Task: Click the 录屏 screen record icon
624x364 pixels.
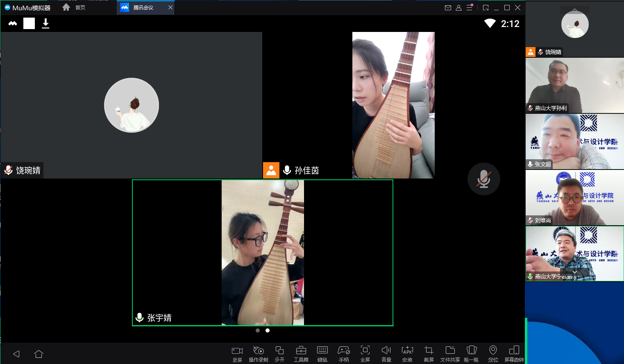Action: [x=237, y=351]
